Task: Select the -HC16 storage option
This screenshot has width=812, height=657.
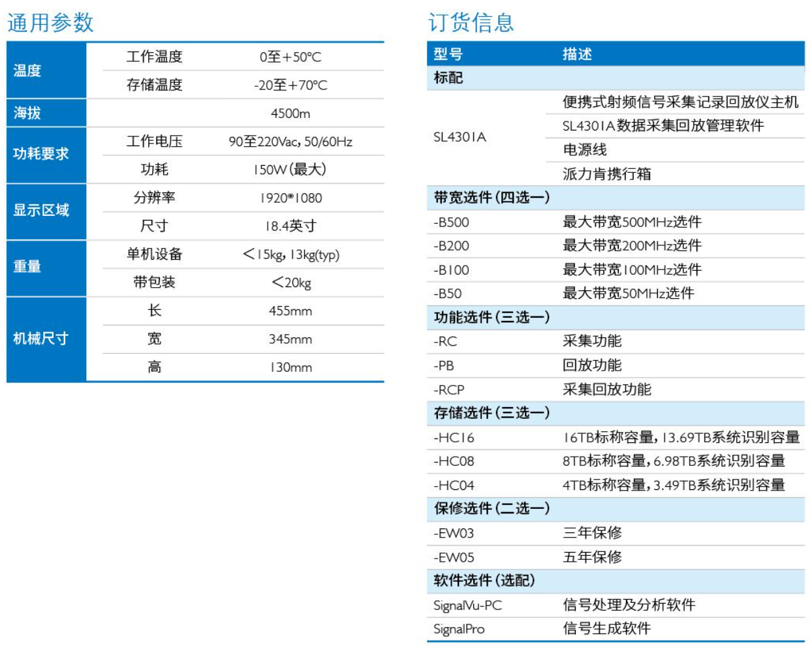Action: pos(454,438)
